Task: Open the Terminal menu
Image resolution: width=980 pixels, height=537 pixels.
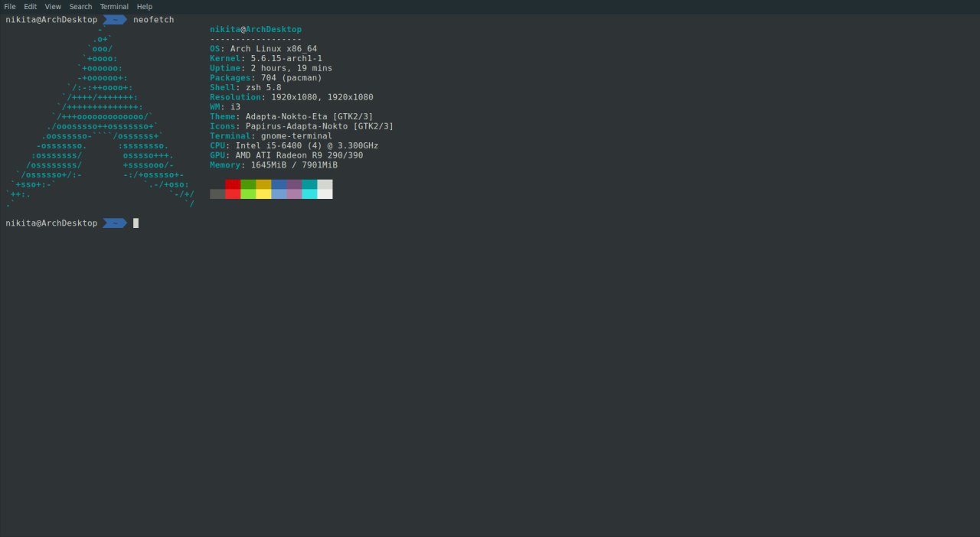Action: coord(114,6)
